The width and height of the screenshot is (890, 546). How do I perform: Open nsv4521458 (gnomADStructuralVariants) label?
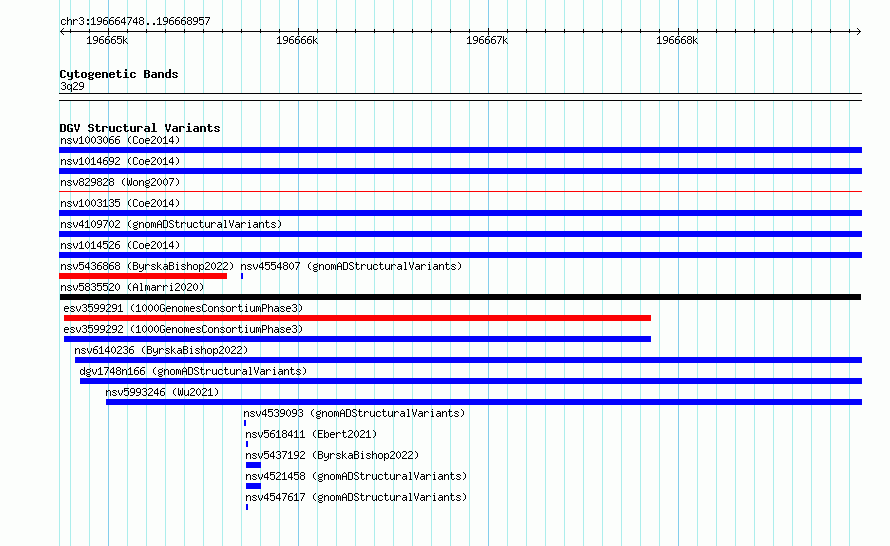[x=356, y=476]
